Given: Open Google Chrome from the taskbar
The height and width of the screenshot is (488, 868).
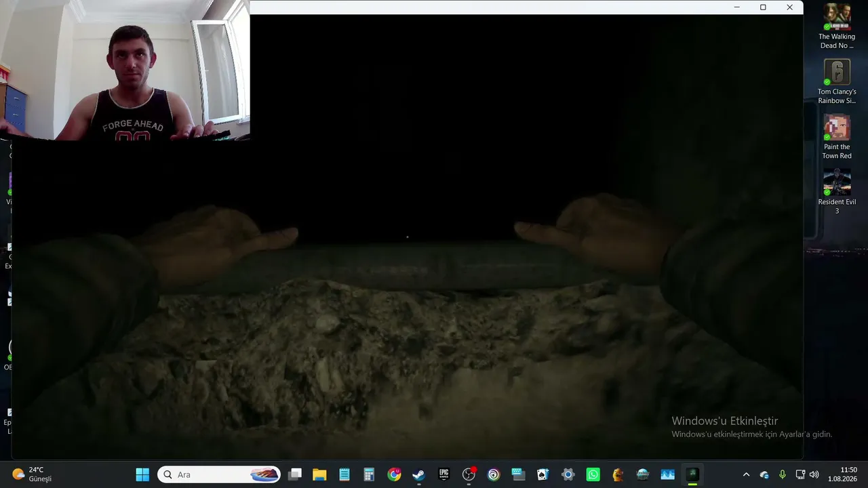Looking at the screenshot, I should click(x=394, y=474).
